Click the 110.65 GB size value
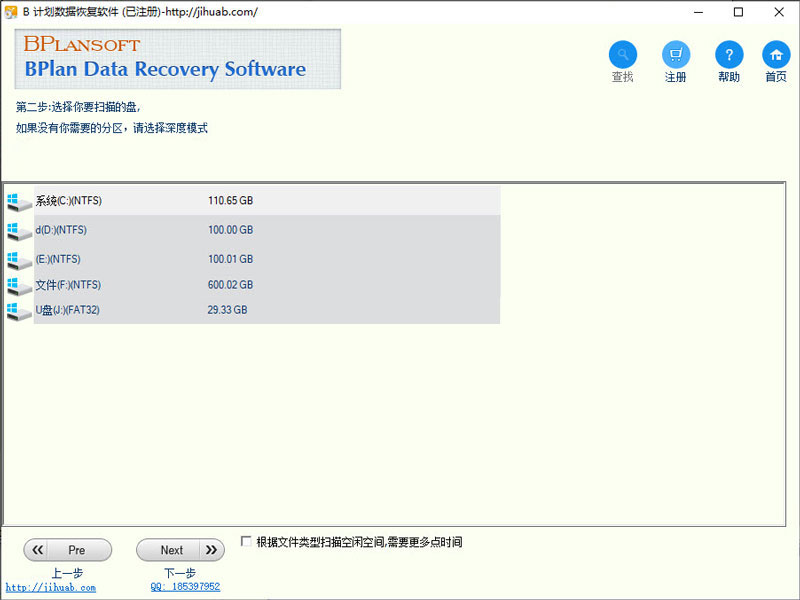Image resolution: width=800 pixels, height=600 pixels. tap(230, 201)
